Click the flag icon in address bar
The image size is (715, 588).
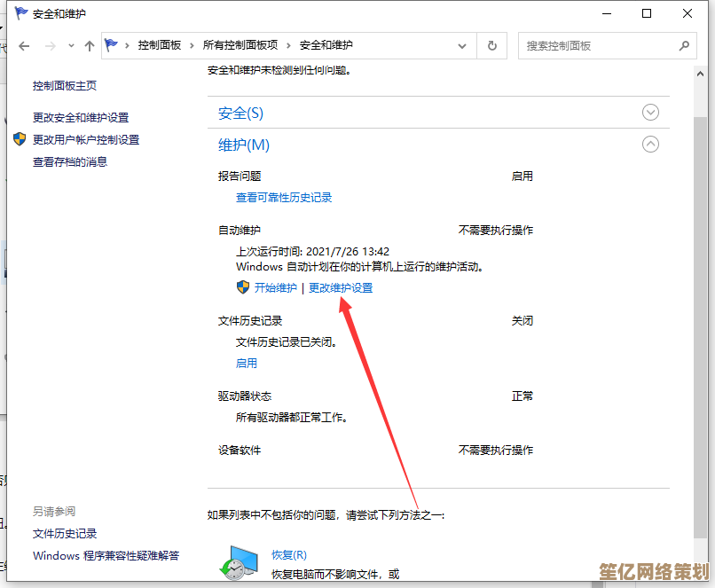tap(111, 45)
